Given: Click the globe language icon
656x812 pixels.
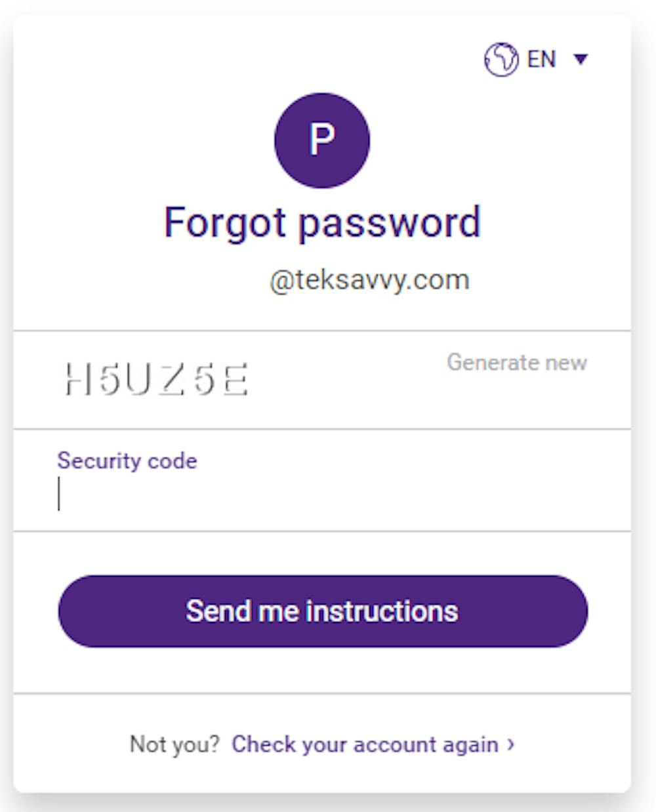Looking at the screenshot, I should point(501,60).
